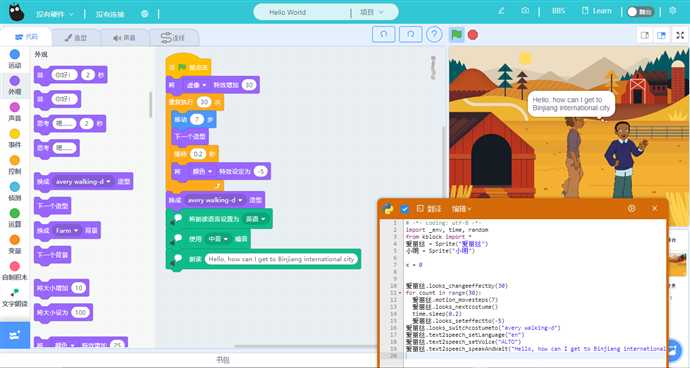Screen dimensions: 690x368
Task: Stop the program with red stop button
Action: coord(473,35)
